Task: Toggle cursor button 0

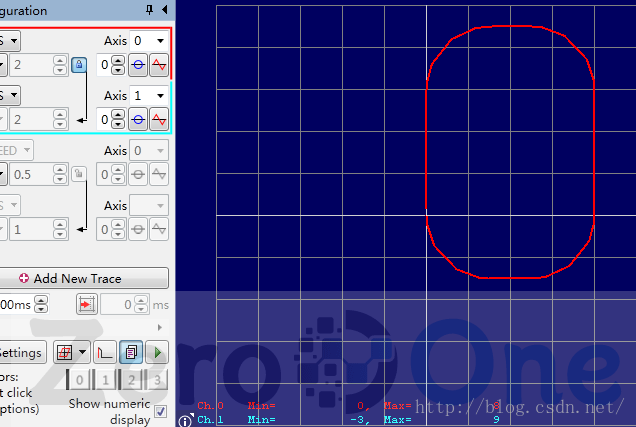Action: click(79, 380)
